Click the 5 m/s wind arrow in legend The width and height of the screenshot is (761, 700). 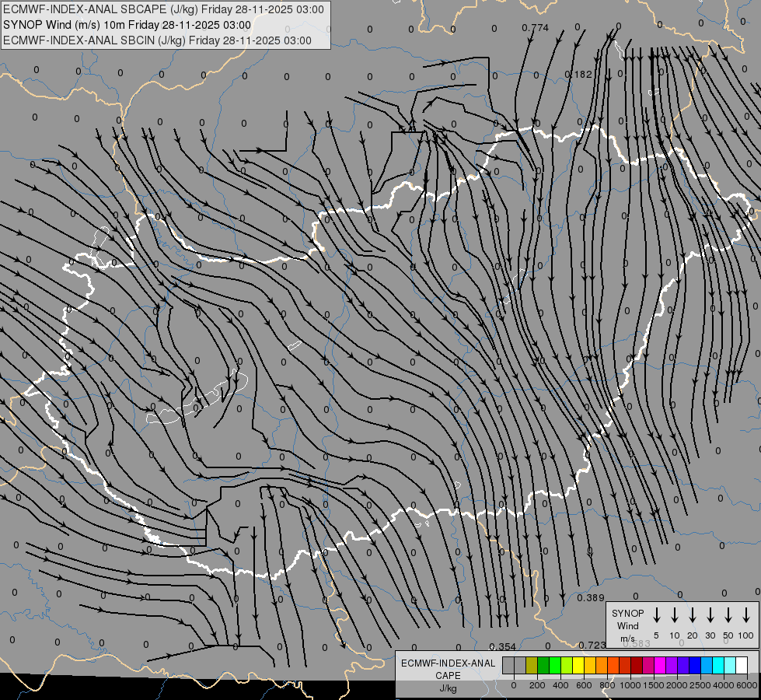pyautogui.click(x=656, y=615)
